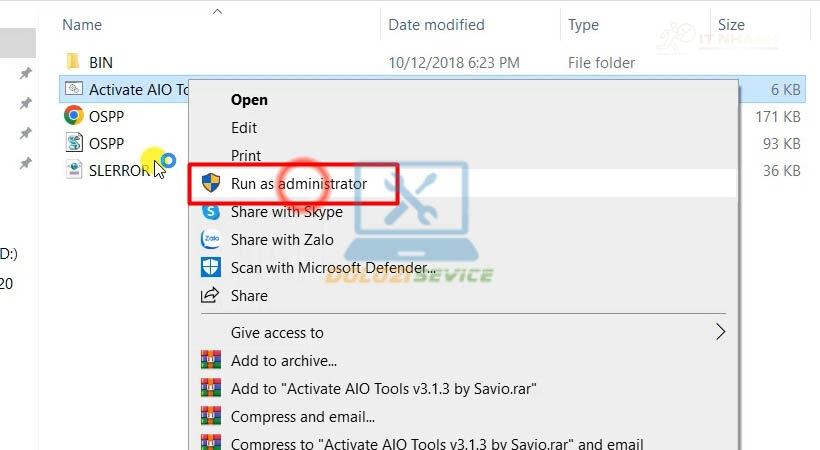820x450 pixels.
Task: Click the Skype icon in context menu
Action: pyautogui.click(x=211, y=212)
